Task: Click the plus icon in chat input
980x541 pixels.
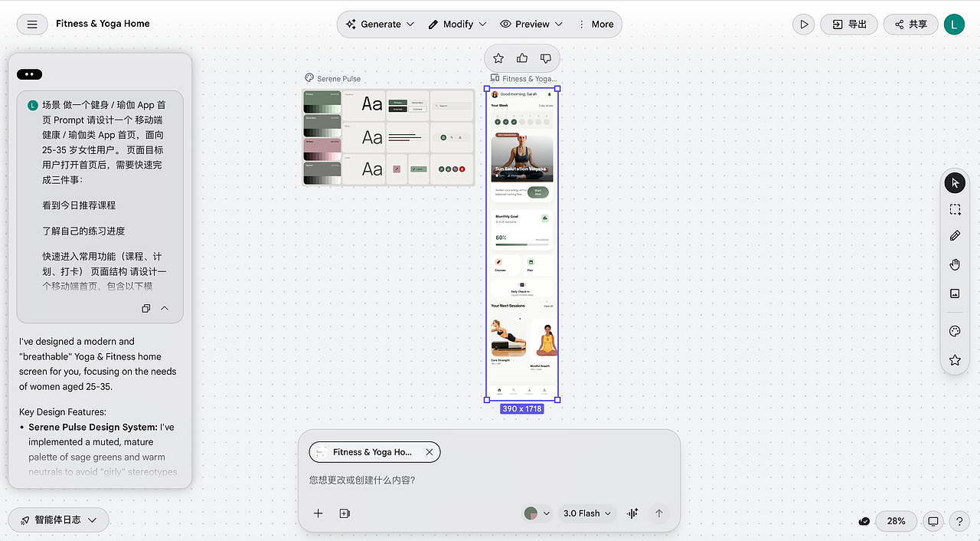Action: 318,513
